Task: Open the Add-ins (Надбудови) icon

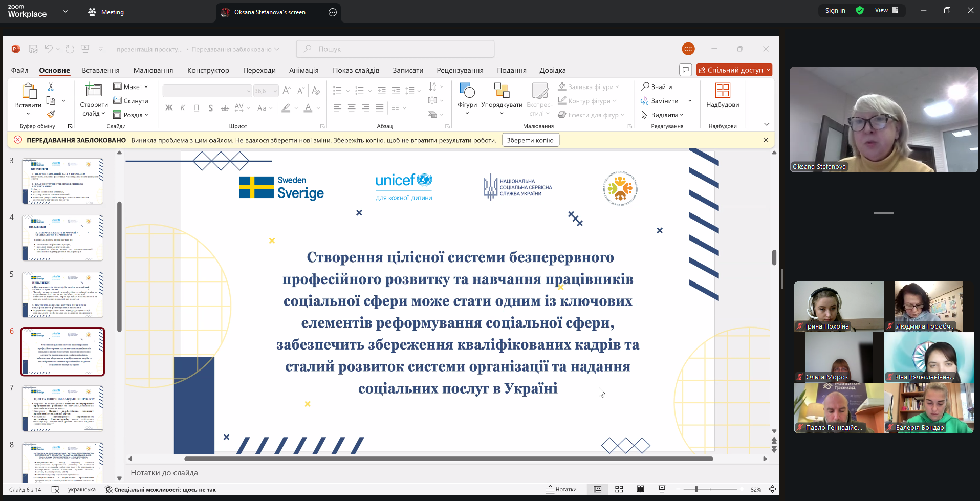Action: [x=722, y=91]
